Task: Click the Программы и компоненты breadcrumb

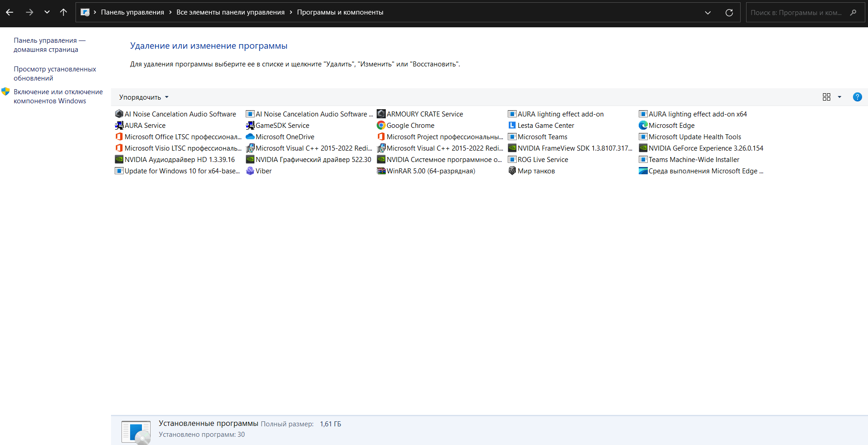Action: (x=340, y=12)
